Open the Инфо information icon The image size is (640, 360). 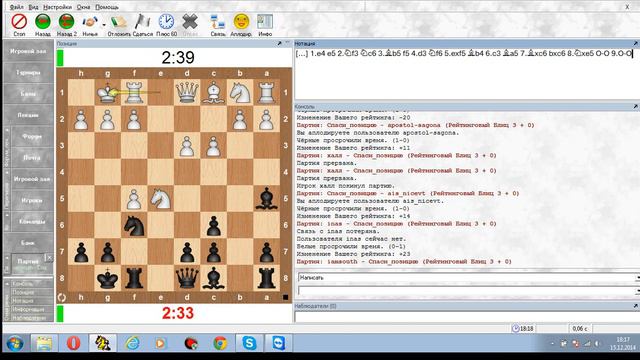click(265, 22)
